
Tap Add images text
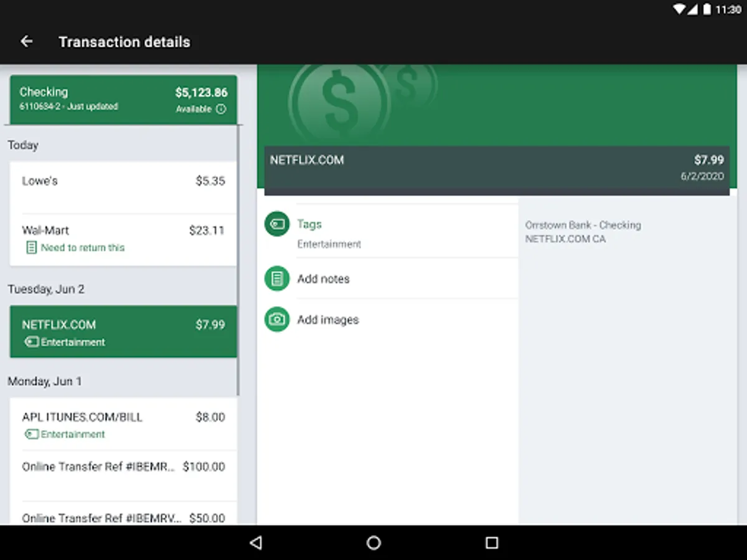(328, 320)
